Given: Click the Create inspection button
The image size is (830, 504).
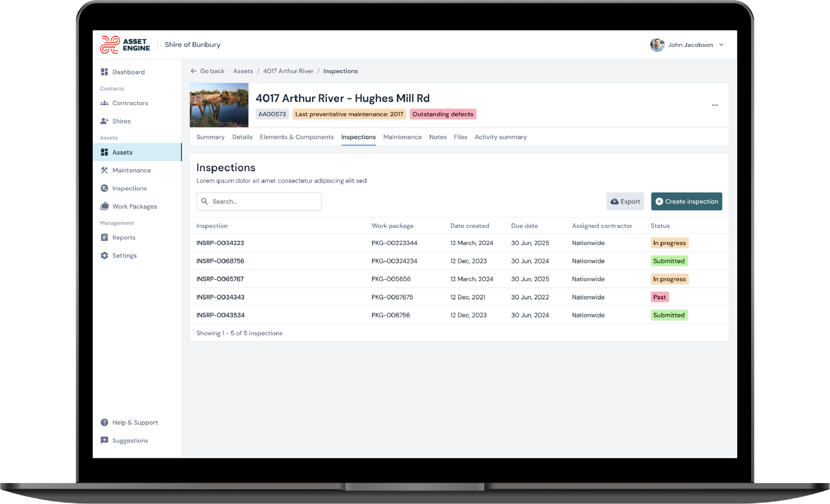Looking at the screenshot, I should [x=686, y=201].
